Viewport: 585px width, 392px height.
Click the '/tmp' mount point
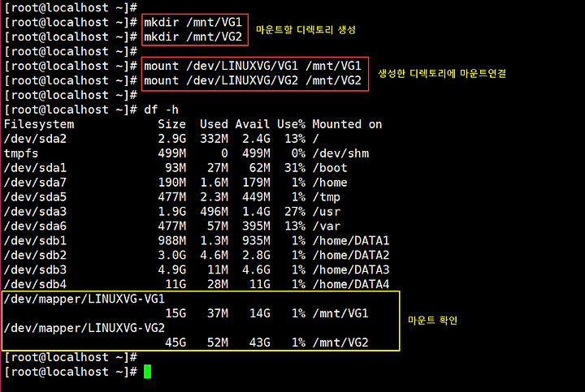(327, 197)
